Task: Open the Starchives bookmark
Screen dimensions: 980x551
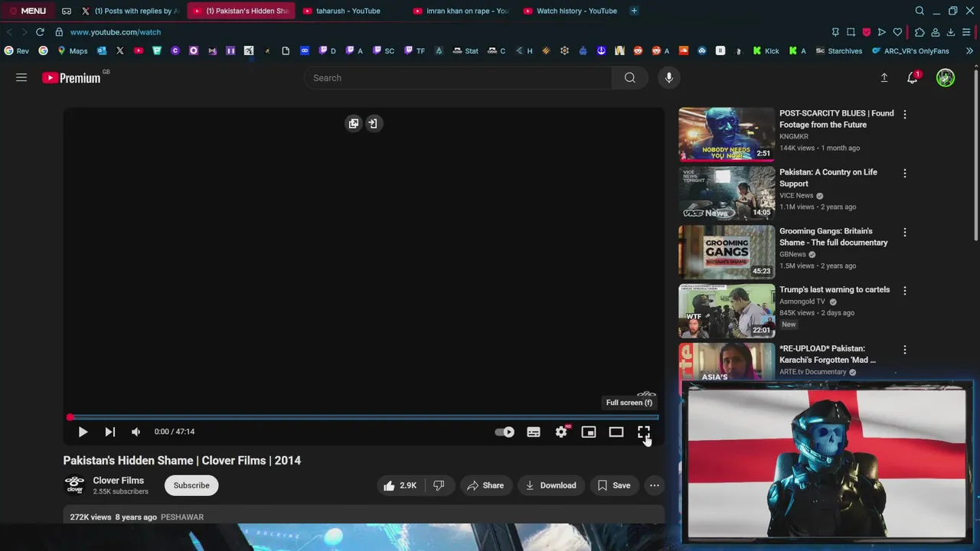Action: coord(838,51)
